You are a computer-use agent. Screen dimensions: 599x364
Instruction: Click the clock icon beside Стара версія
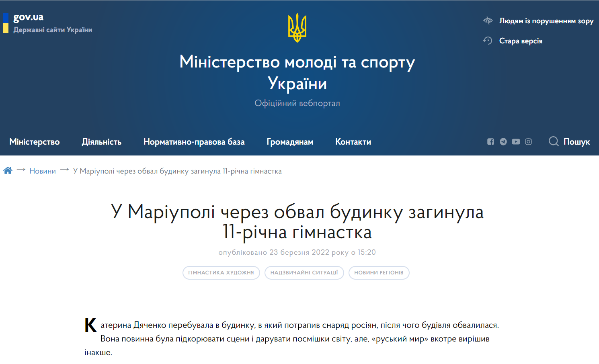[x=488, y=41]
